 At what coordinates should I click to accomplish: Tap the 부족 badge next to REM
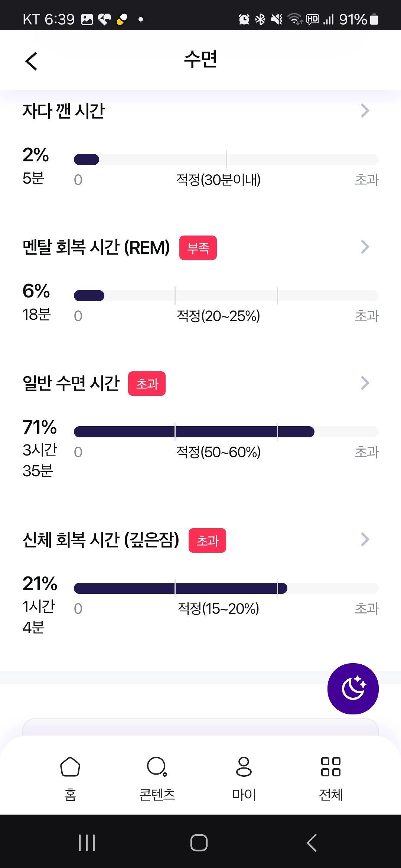tap(198, 248)
